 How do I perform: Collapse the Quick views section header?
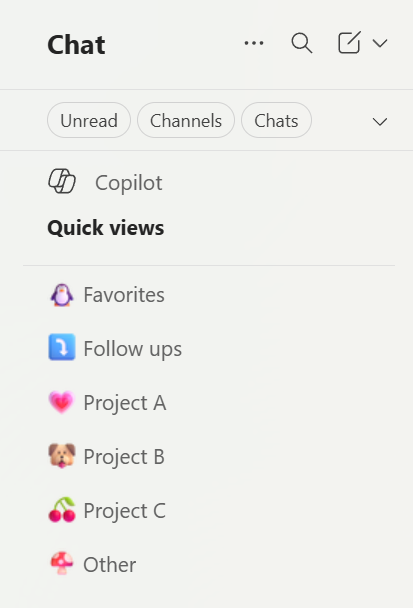105,228
